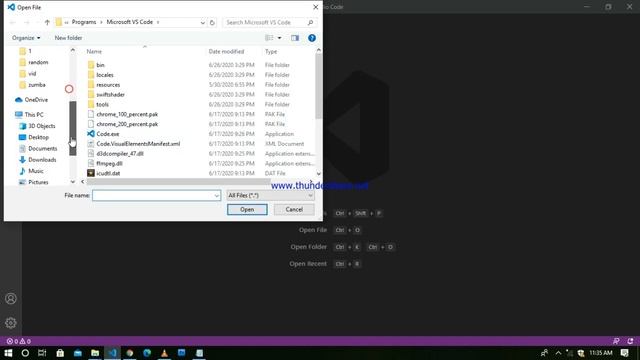The image size is (640, 360).
Task: Open 3D Objects in the navigation pane
Action: point(37,126)
